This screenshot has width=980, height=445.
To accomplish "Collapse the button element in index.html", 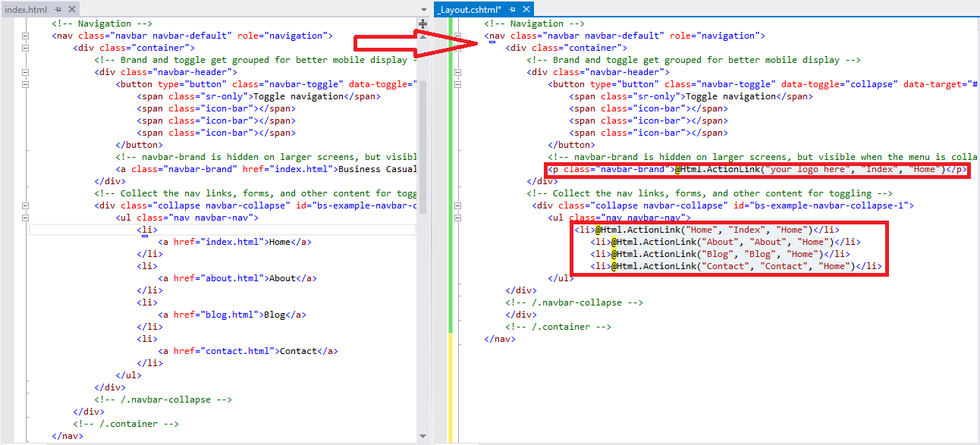I will click(x=25, y=84).
